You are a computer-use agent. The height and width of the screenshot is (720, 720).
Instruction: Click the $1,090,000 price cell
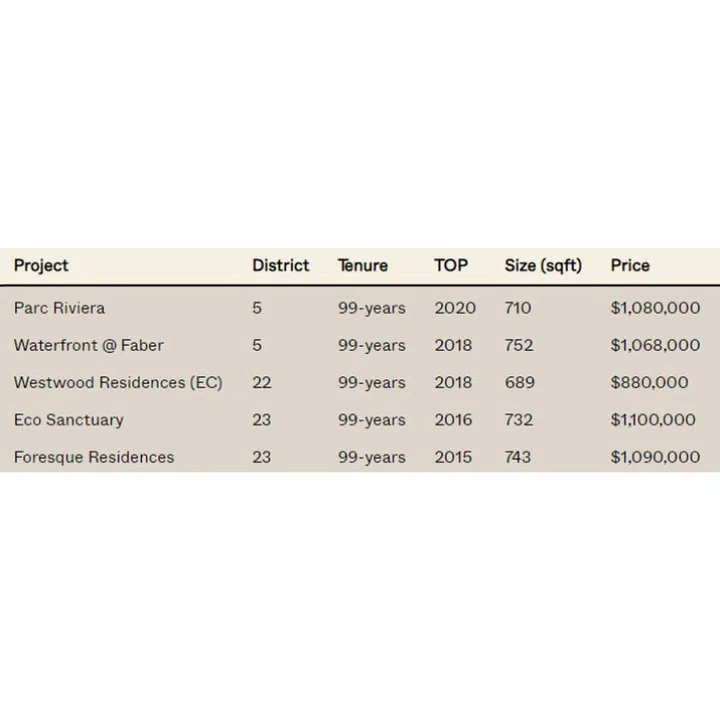(655, 457)
